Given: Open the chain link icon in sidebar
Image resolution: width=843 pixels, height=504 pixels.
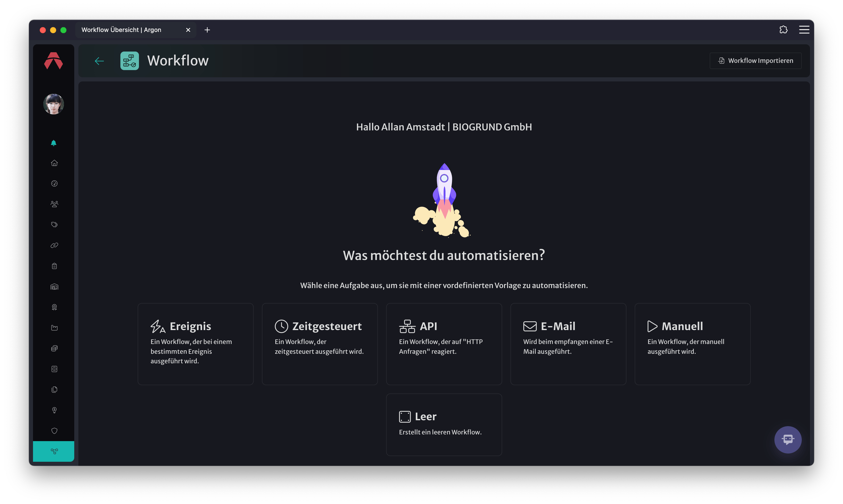Looking at the screenshot, I should [x=54, y=245].
